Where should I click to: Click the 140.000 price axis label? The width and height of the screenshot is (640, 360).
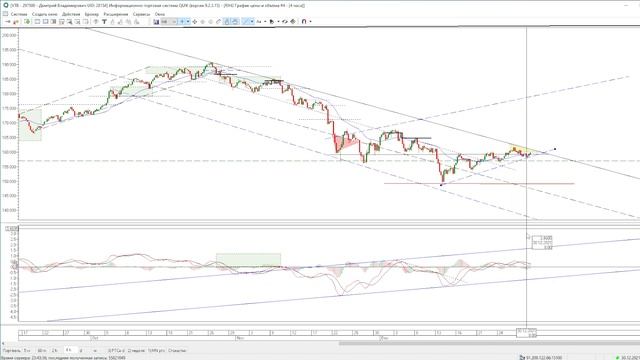click(9, 210)
